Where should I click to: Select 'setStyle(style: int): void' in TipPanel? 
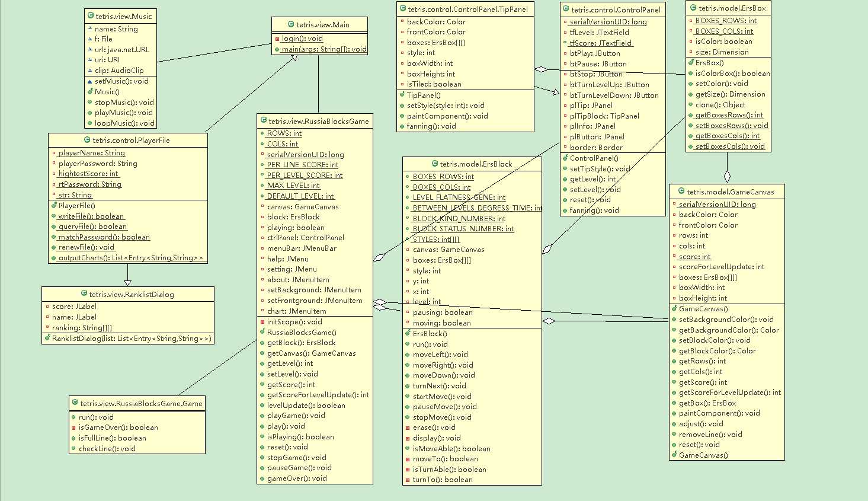(x=446, y=106)
